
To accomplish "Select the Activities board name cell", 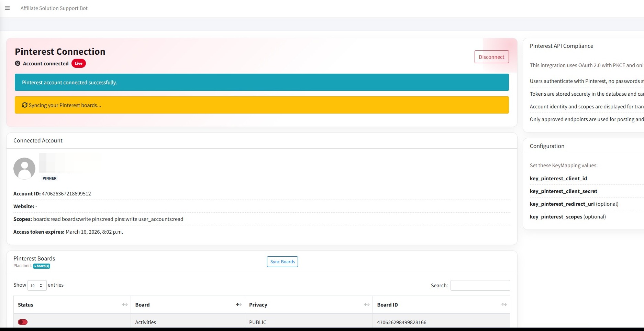I will (188, 322).
